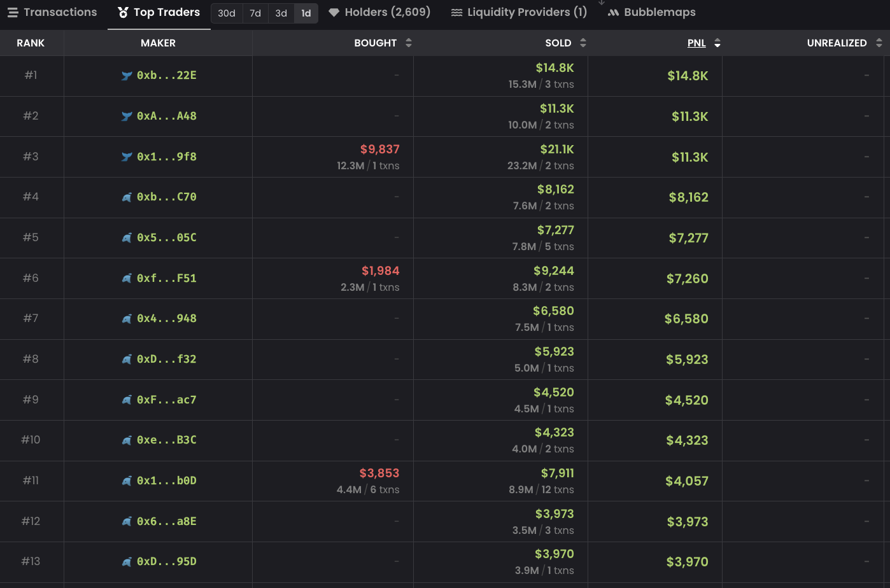Click the sold amount $9,244
Viewport: 890px width, 588px height.
tap(554, 270)
